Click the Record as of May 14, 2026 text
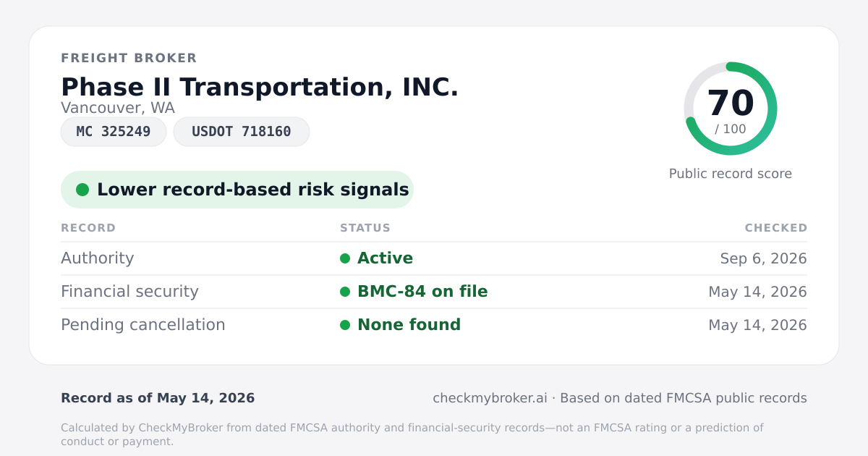 tap(158, 398)
